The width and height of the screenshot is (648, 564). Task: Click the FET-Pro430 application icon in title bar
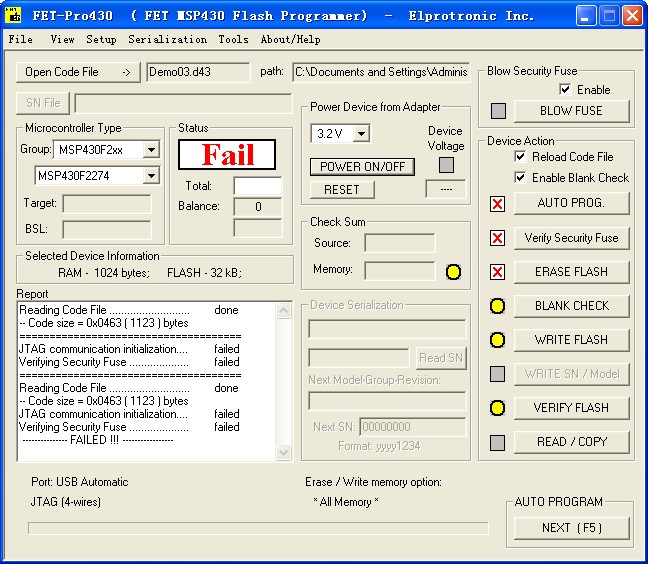[13, 14]
